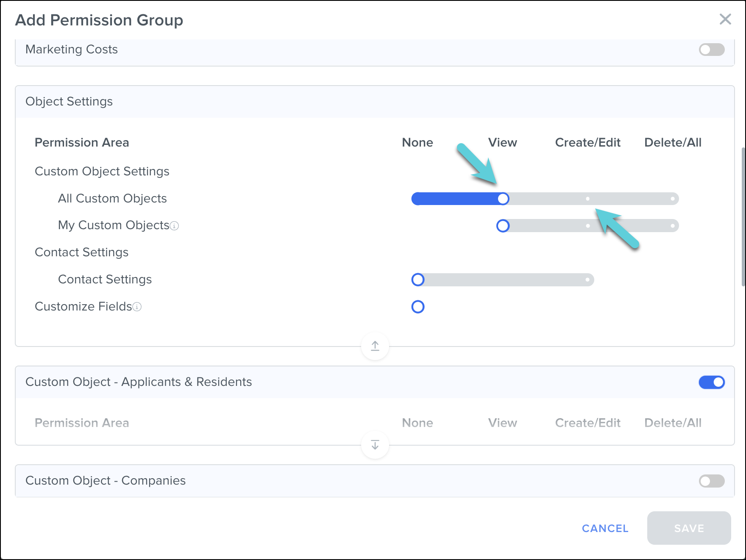
Task: Set My Custom Objects to Delete/All
Action: coord(672,226)
